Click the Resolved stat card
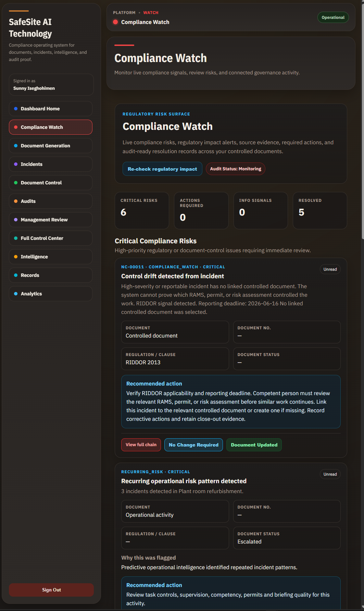 pos(320,210)
